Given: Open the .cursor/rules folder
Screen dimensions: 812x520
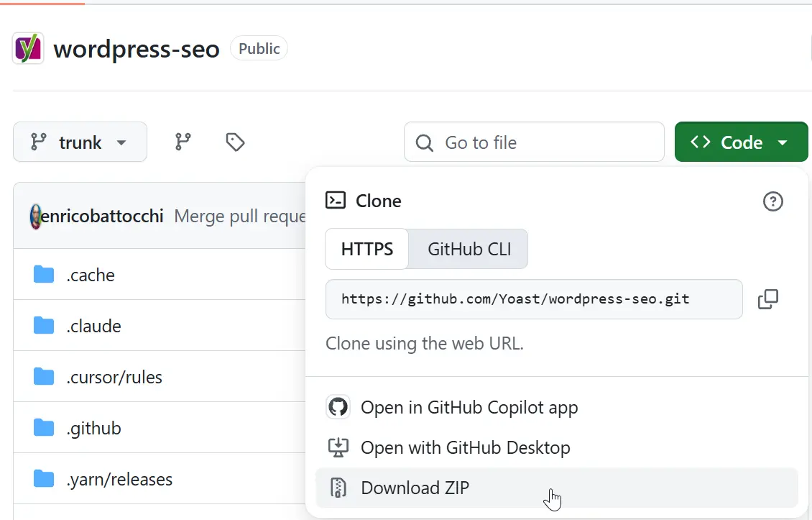Looking at the screenshot, I should pos(114,378).
